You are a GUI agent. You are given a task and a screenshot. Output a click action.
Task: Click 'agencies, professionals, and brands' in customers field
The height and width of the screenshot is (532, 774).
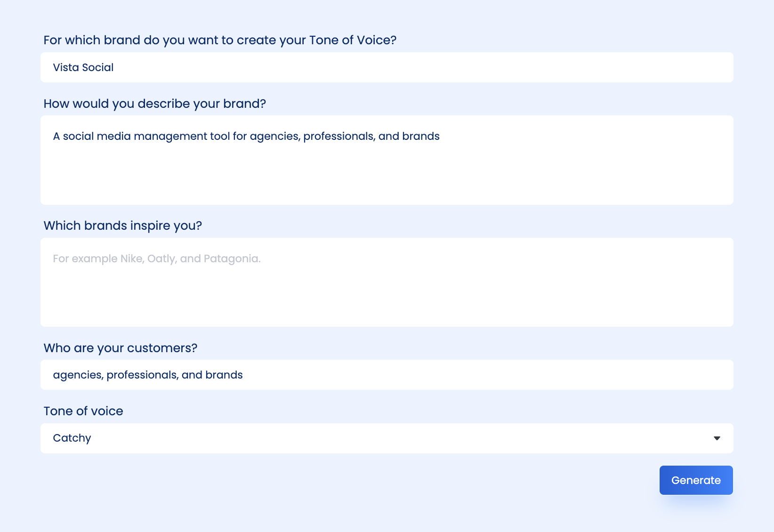[x=148, y=375]
